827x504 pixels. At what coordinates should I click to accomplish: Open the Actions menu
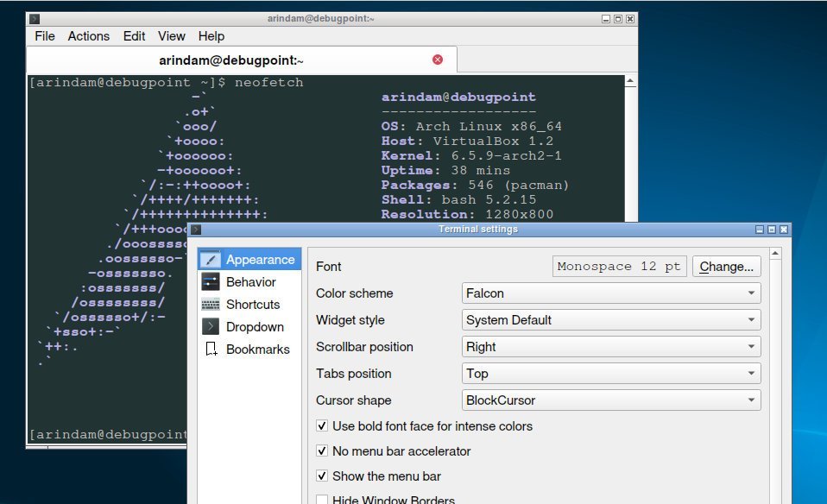[x=89, y=36]
